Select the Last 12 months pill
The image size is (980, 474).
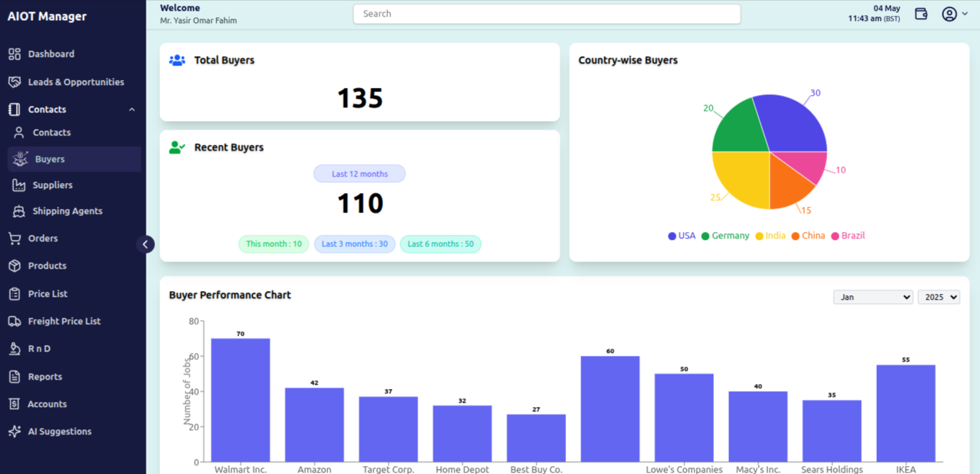point(359,174)
